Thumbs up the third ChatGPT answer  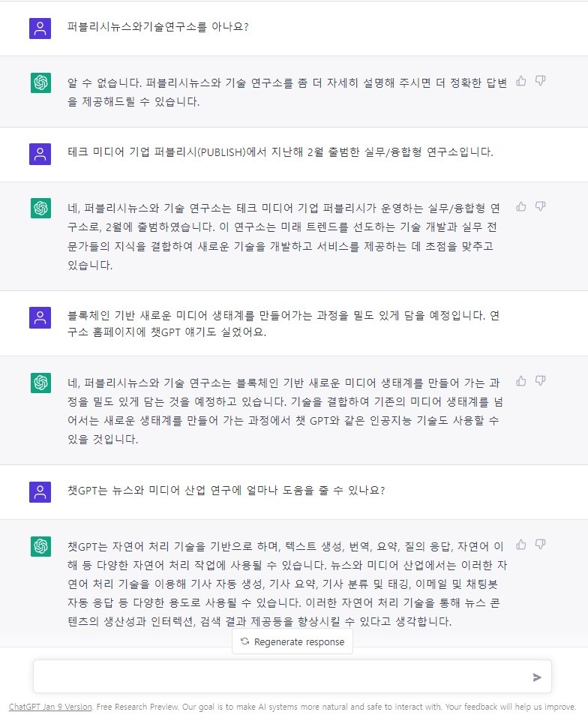click(x=521, y=381)
